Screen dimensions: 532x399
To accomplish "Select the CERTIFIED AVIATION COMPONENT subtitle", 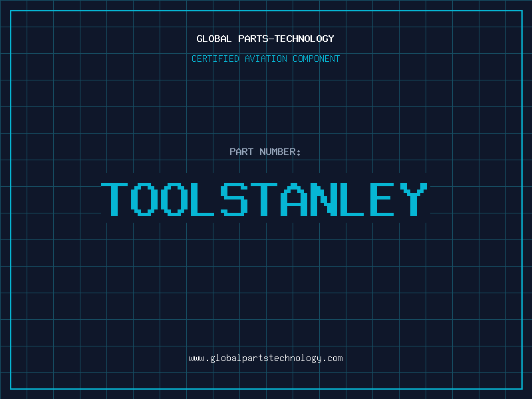I will [x=265, y=59].
